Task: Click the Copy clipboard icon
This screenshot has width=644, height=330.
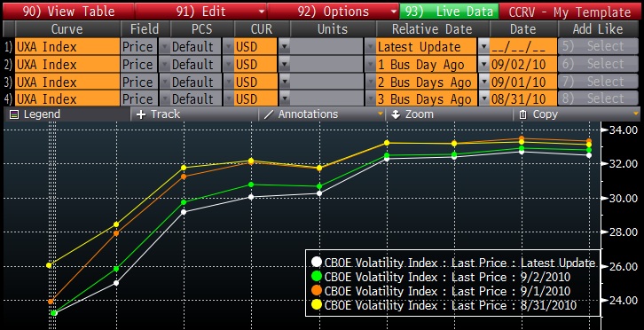Action: 522,114
